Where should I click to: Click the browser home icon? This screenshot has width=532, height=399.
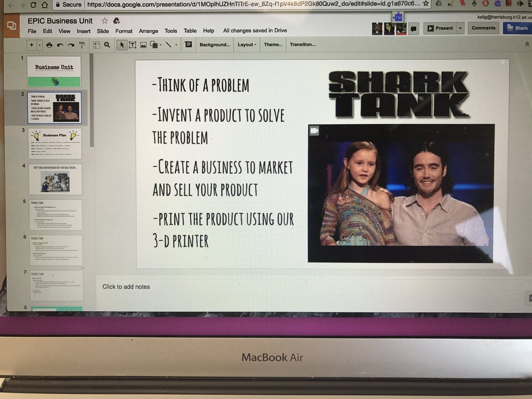tap(44, 5)
